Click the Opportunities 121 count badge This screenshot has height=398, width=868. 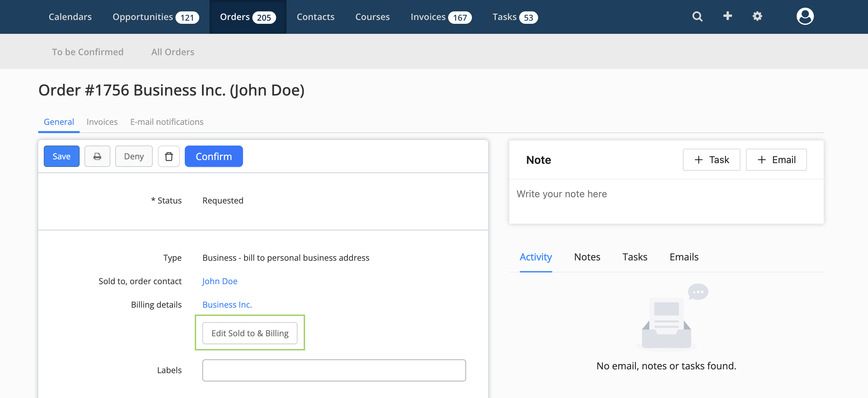(x=187, y=18)
